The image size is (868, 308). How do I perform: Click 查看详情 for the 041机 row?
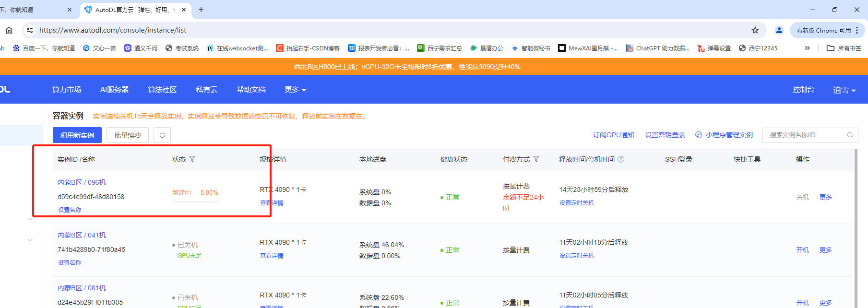pos(272,256)
